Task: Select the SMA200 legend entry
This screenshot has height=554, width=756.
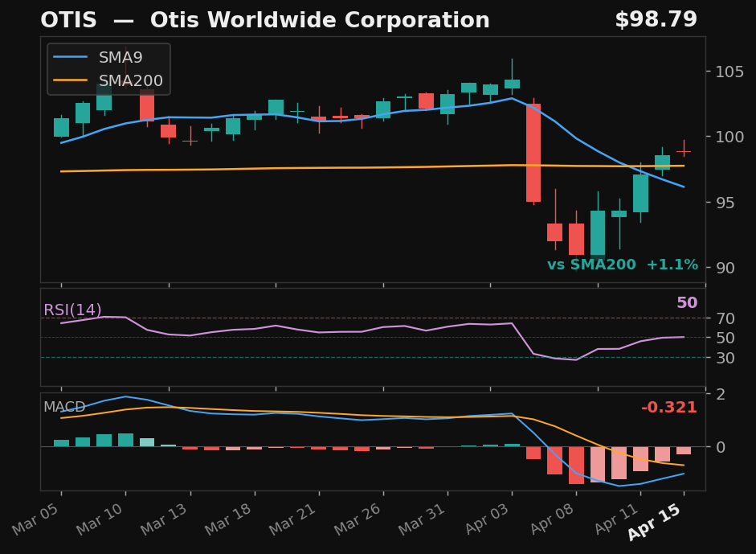Action: click(x=108, y=80)
